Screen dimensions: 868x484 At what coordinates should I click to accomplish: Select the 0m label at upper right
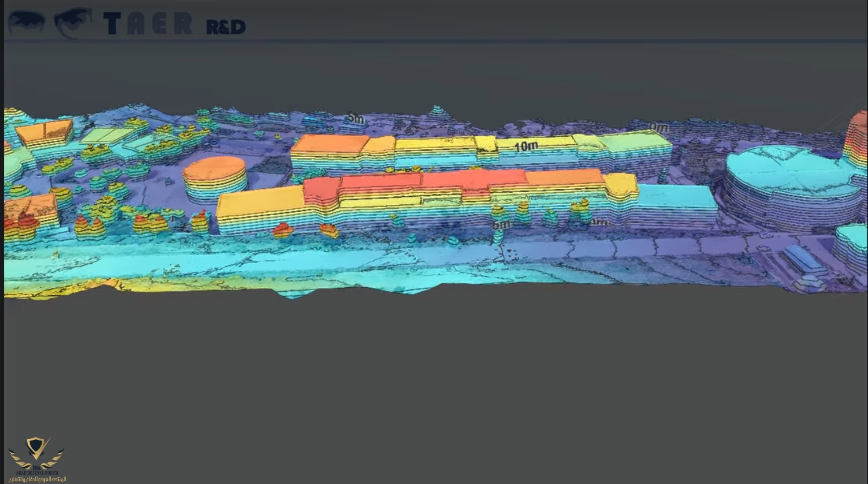point(658,128)
